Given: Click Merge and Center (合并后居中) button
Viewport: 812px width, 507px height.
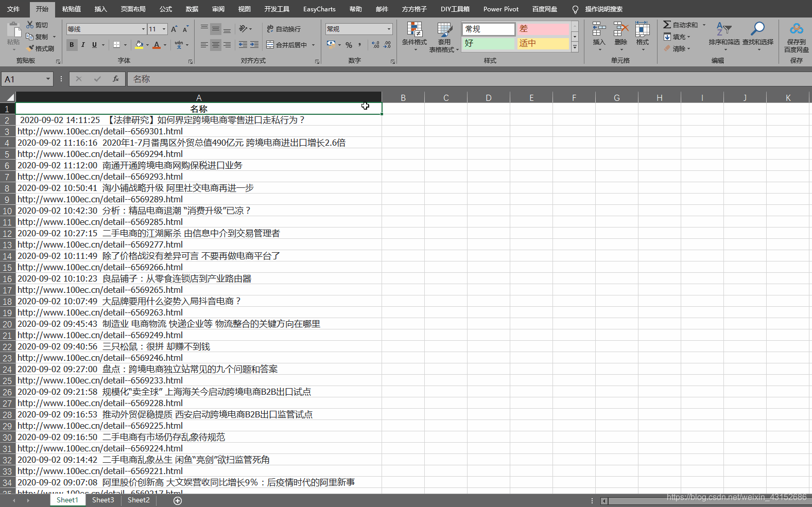Looking at the screenshot, I should pyautogui.click(x=286, y=45).
